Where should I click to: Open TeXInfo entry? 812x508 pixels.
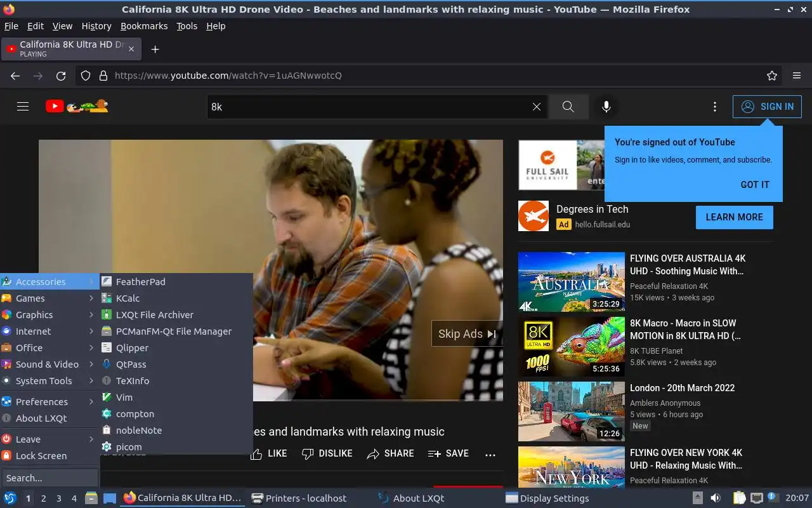pyautogui.click(x=176, y=380)
